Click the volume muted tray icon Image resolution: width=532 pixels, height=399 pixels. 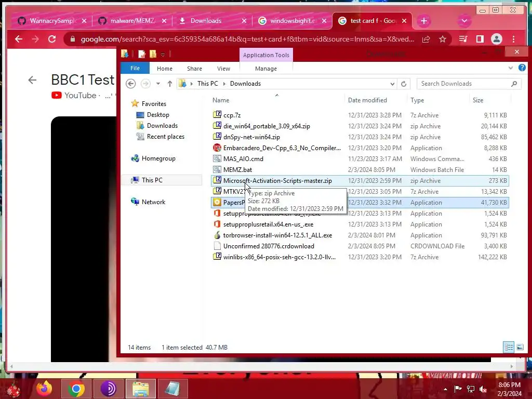[483, 389]
